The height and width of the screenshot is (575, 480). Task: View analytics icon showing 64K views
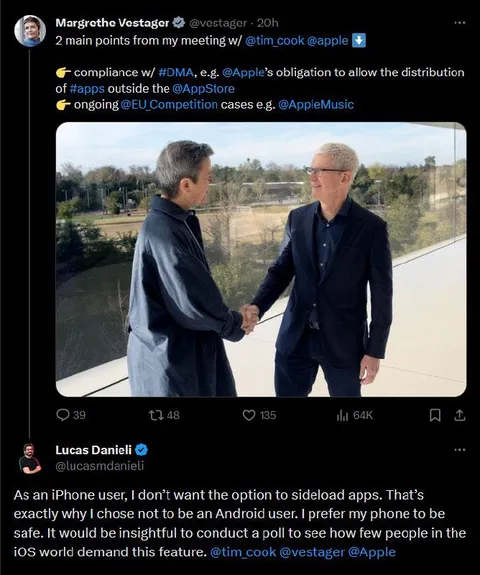coord(342,415)
